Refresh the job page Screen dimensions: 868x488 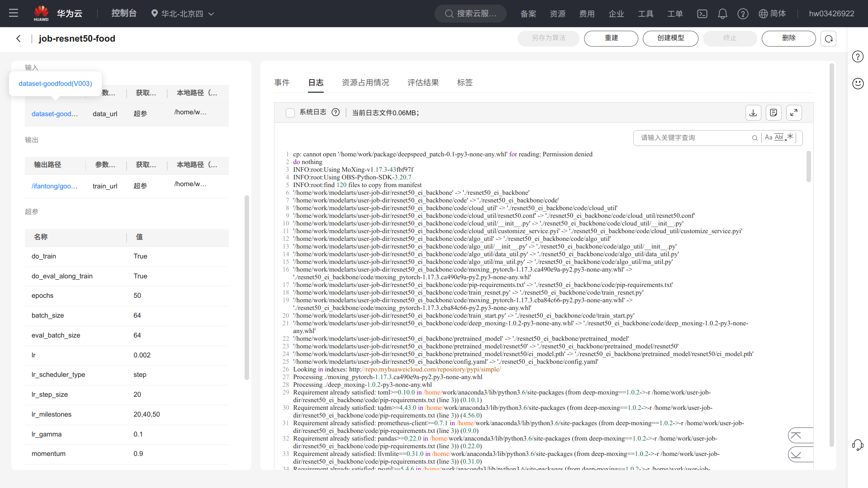pos(829,39)
